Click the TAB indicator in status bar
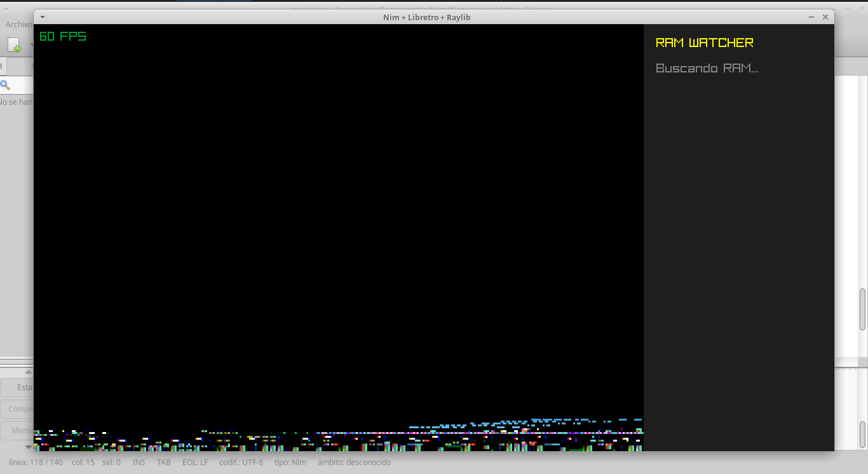Image resolution: width=868 pixels, height=474 pixels. [164, 463]
